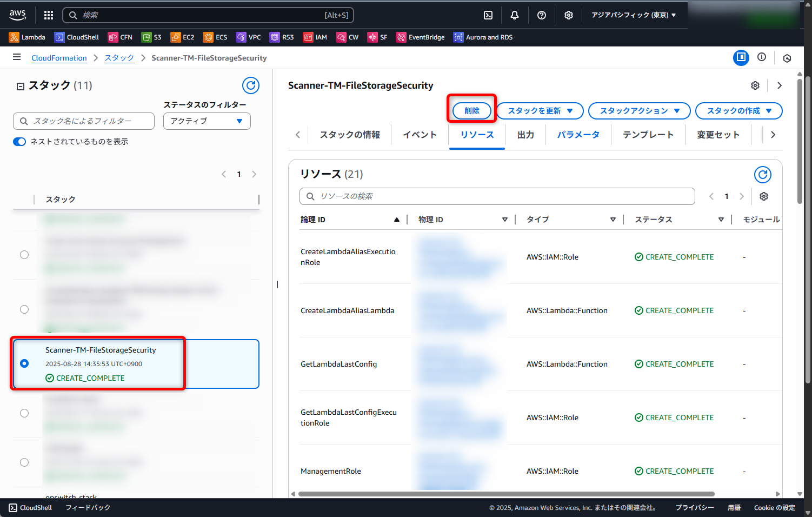
Task: Switch to 変更セット tab
Action: coord(718,135)
